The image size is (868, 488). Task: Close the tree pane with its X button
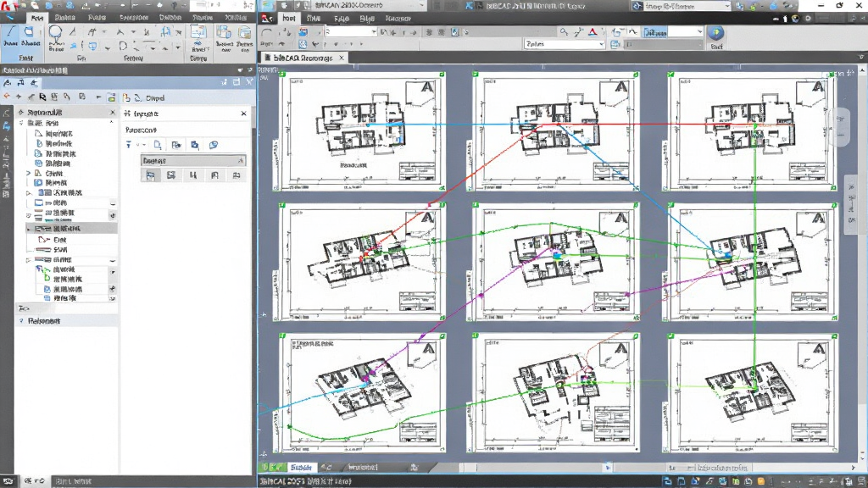tap(113, 113)
